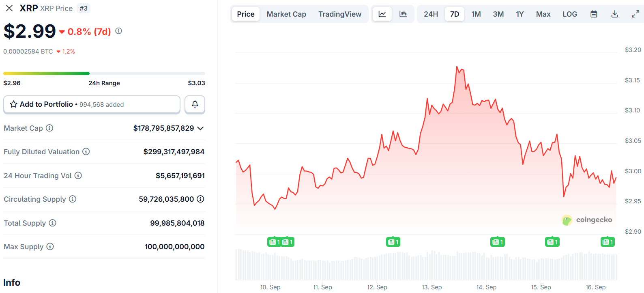The height and width of the screenshot is (293, 644).
Task: Set chart range to 7D
Action: point(455,14)
